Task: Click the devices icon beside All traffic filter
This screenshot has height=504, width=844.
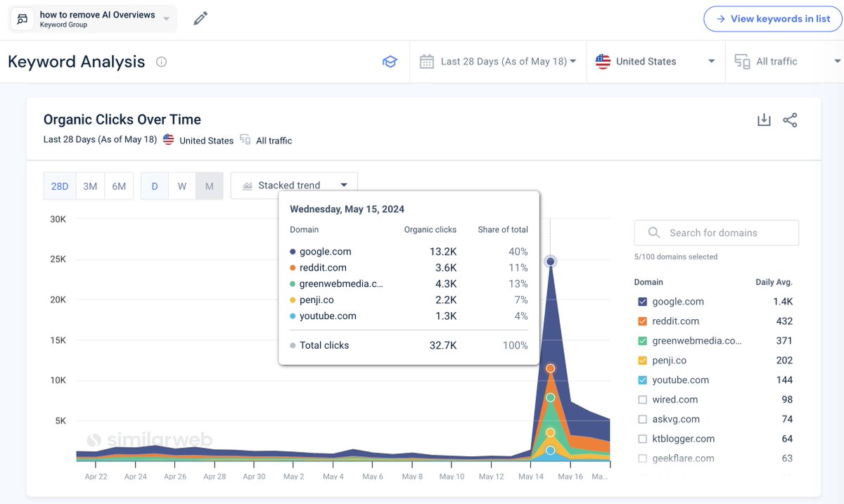Action: tap(742, 62)
